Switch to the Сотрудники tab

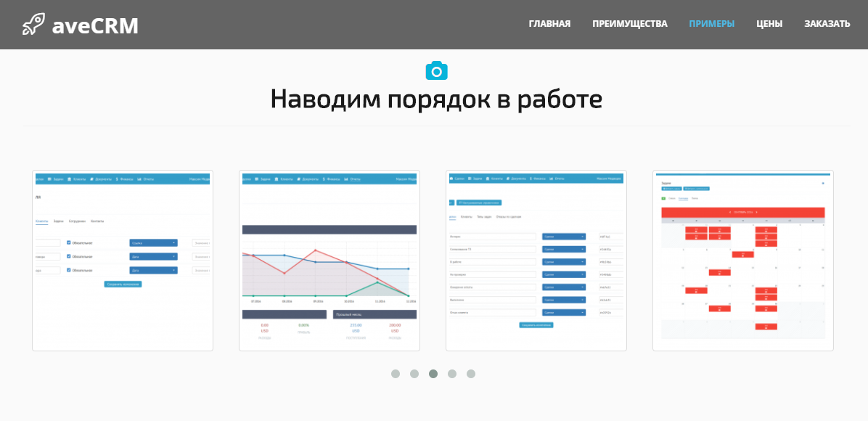(76, 221)
